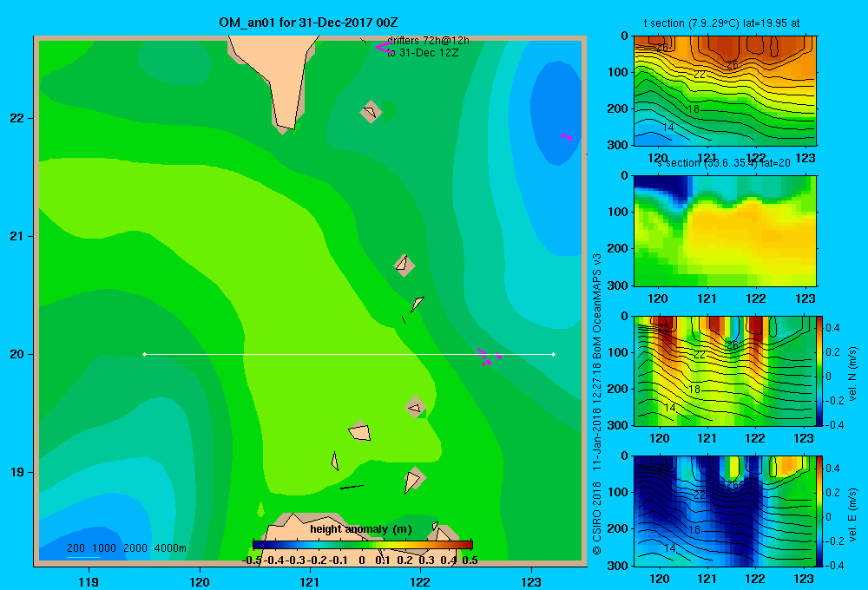
Task: Click the small island near latitude 22 east of Taiwan
Action: click(371, 112)
